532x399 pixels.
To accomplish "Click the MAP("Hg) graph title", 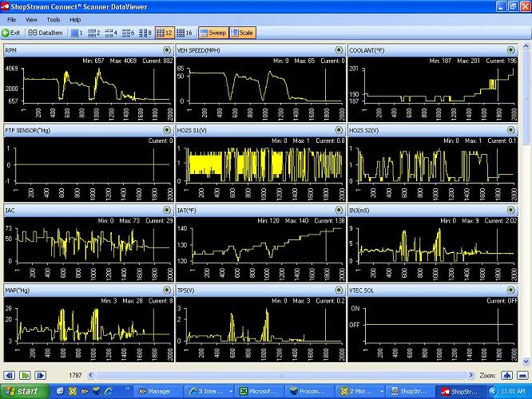I will (x=17, y=290).
